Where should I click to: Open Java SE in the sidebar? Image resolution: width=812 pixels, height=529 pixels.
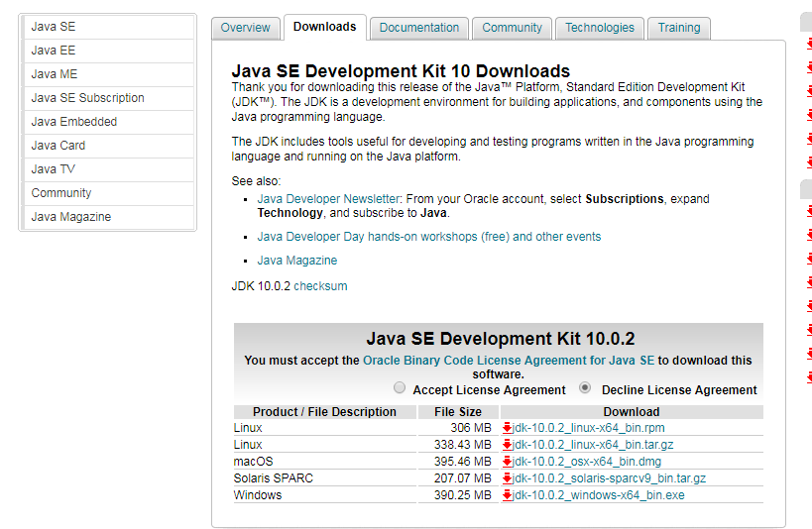[108, 27]
